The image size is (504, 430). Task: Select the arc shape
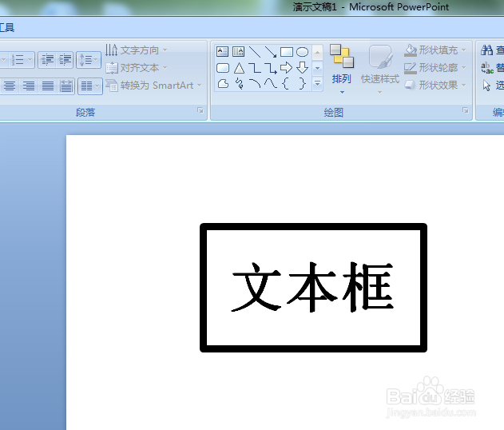coord(255,84)
